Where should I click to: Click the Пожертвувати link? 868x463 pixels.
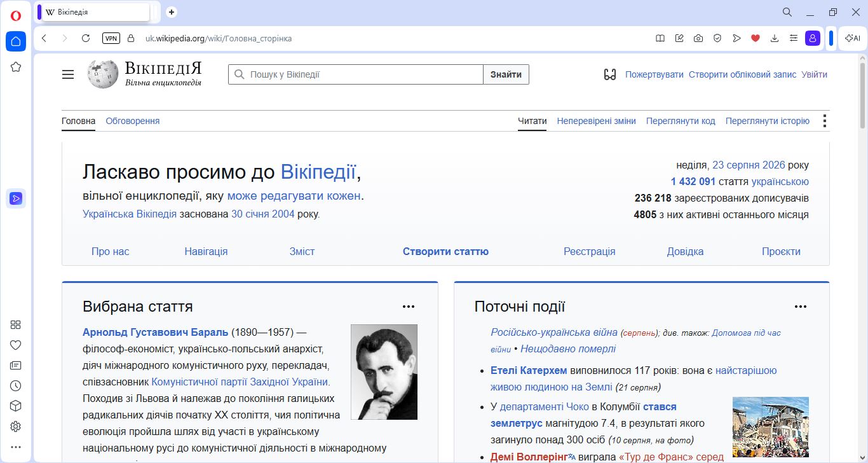[x=654, y=74]
